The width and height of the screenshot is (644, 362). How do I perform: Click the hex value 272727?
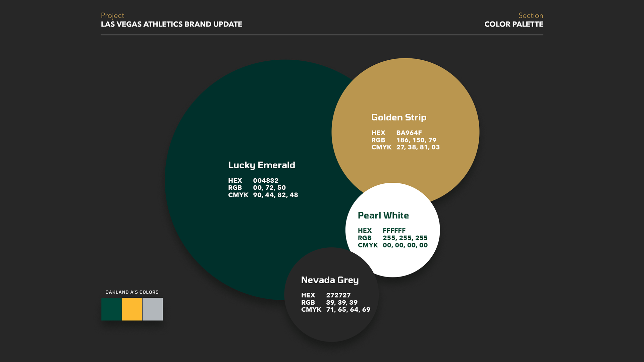pyautogui.click(x=338, y=295)
